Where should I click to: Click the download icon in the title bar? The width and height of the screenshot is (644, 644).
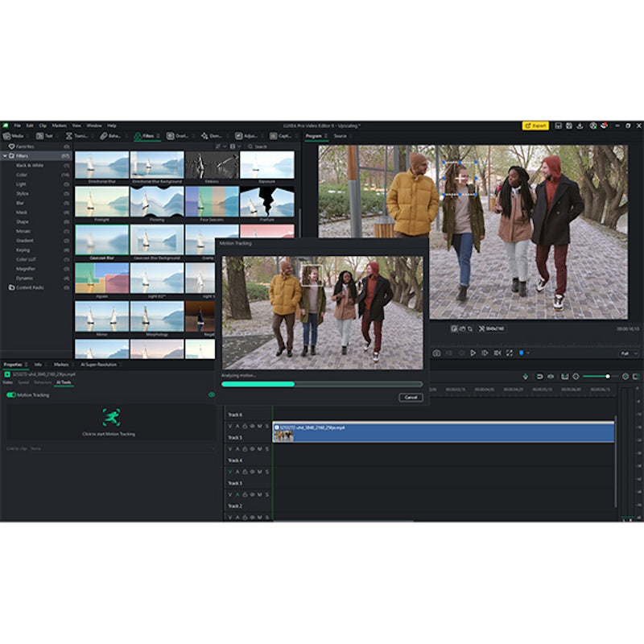[x=580, y=126]
